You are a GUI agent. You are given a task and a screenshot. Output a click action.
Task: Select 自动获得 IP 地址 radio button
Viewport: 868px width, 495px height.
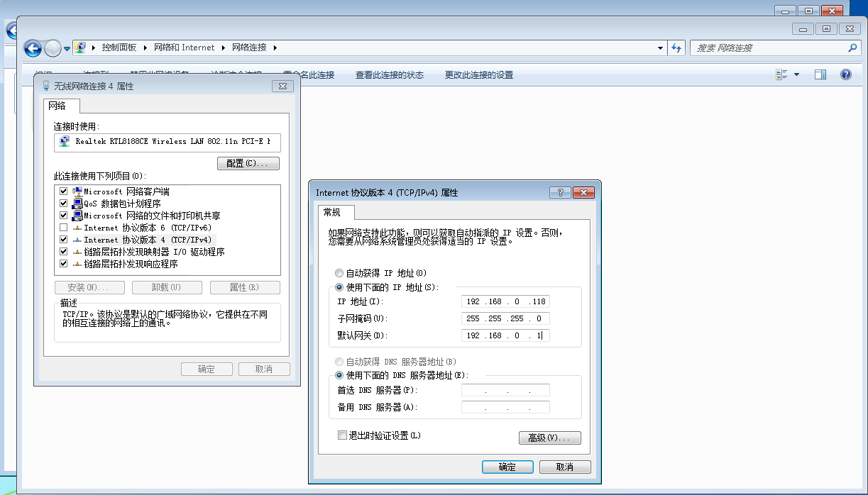[x=339, y=273]
